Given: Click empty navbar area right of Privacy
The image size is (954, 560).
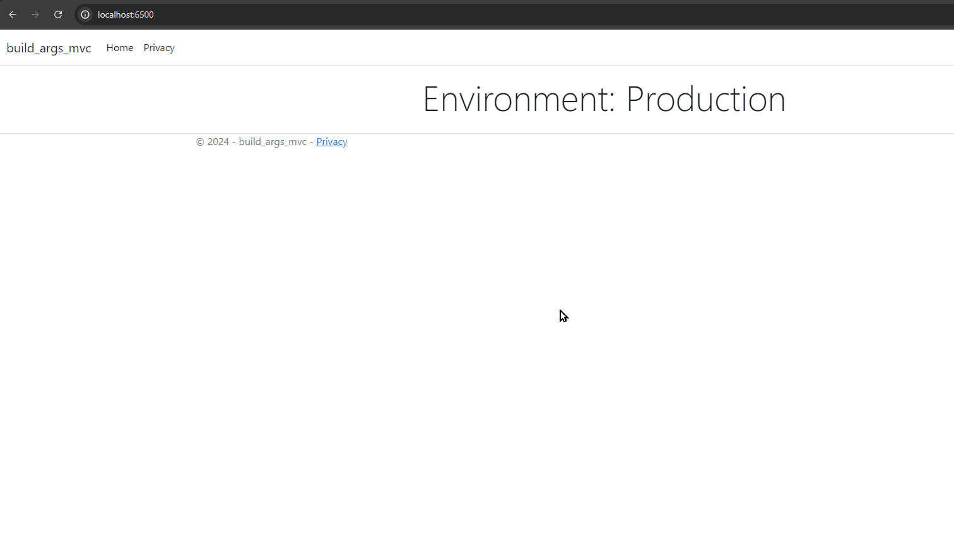Looking at the screenshot, I should click(x=505, y=48).
